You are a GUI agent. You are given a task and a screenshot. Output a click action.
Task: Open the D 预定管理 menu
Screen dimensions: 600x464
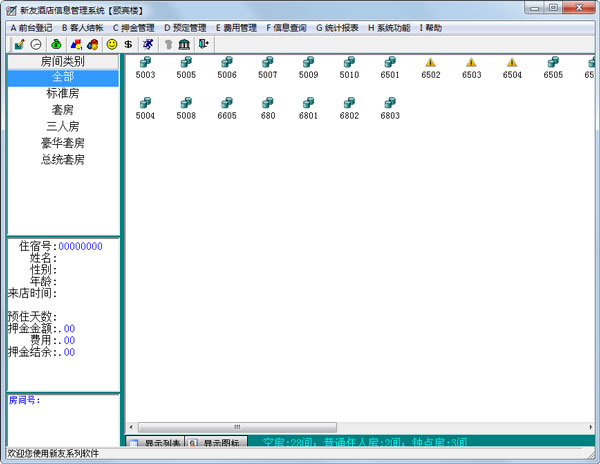[185, 28]
